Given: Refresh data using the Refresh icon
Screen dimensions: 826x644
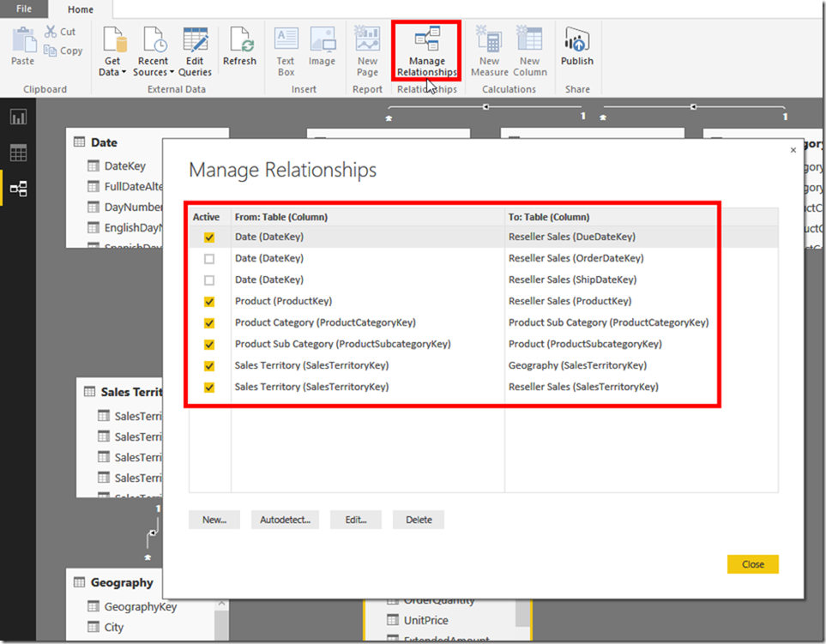Looking at the screenshot, I should pyautogui.click(x=239, y=46).
